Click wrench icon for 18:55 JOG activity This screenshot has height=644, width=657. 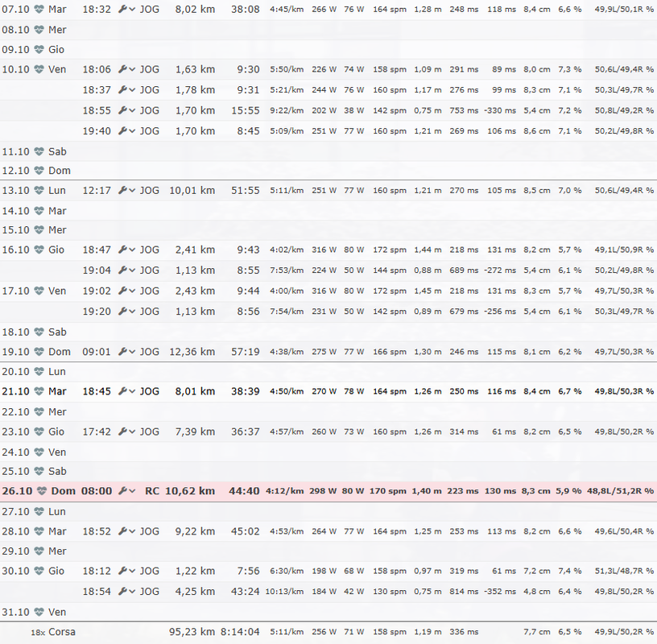[122, 110]
